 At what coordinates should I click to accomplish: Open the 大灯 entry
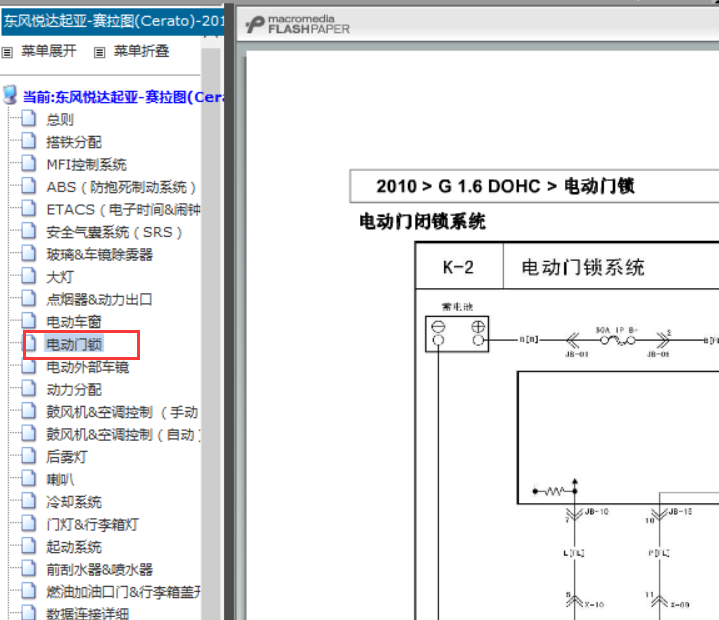(x=60, y=277)
